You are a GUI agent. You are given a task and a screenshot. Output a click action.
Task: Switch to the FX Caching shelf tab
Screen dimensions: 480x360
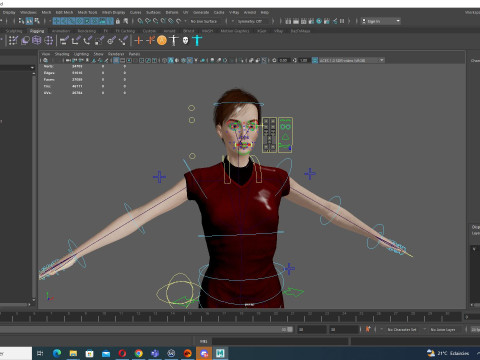click(x=125, y=31)
